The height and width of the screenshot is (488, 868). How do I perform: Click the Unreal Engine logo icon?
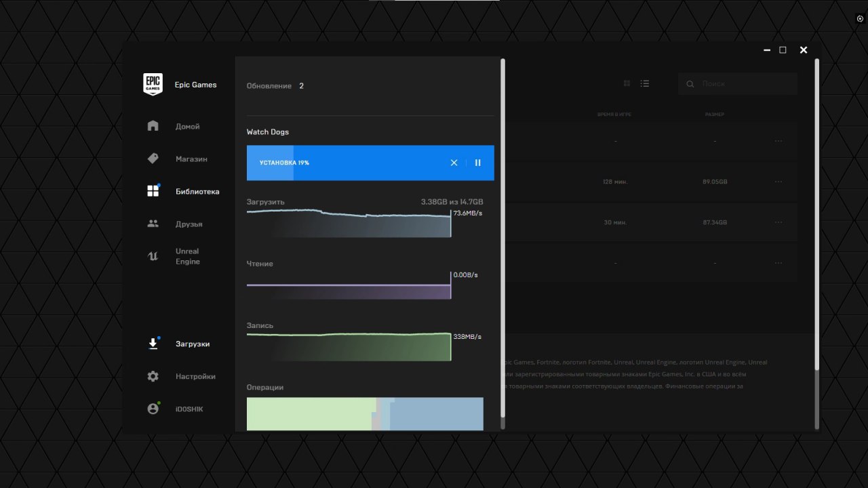point(153,256)
